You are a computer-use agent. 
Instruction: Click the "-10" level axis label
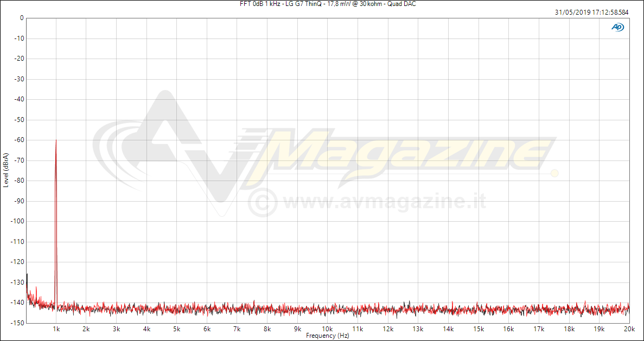tap(19, 38)
